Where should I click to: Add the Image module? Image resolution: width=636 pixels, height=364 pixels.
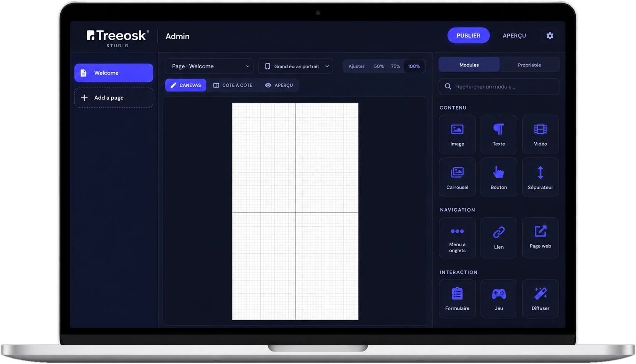click(x=457, y=134)
